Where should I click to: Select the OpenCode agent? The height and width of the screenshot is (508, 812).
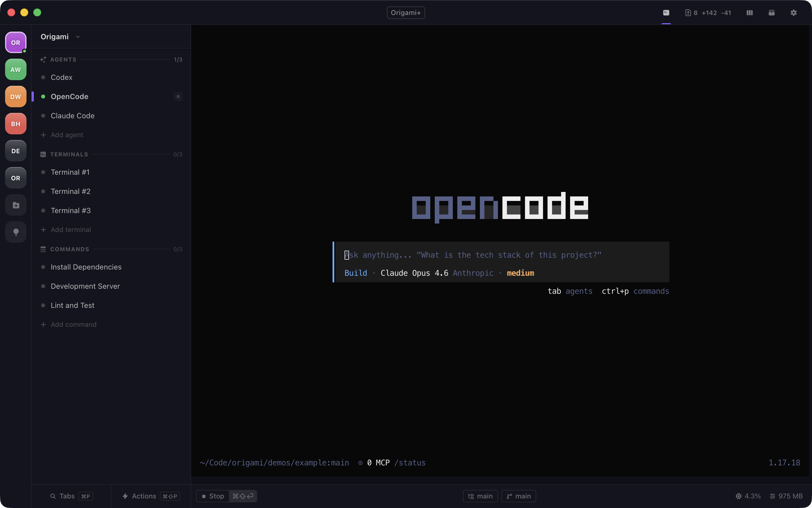pyautogui.click(x=111, y=97)
